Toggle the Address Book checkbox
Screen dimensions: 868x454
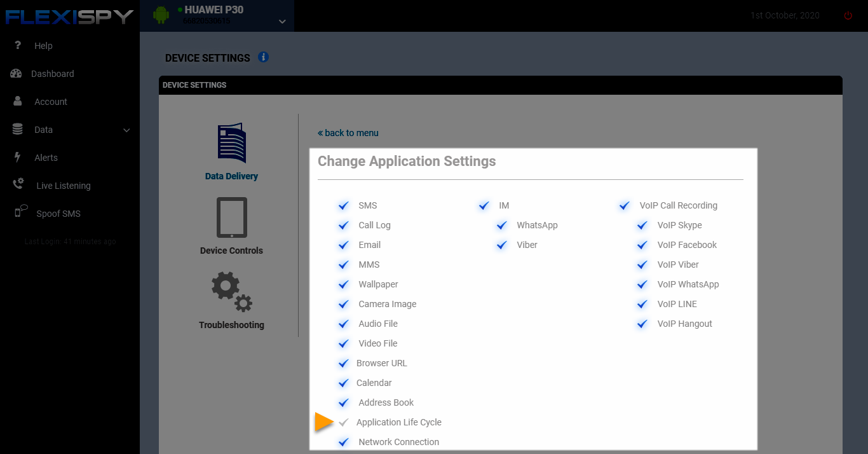point(344,402)
